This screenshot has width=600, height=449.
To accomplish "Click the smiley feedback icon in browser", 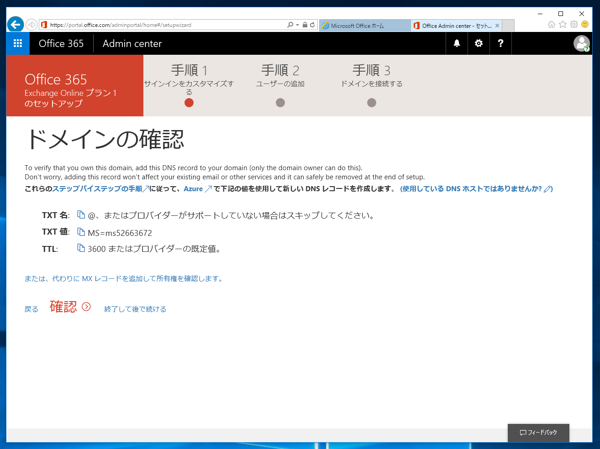I will tap(585, 24).
